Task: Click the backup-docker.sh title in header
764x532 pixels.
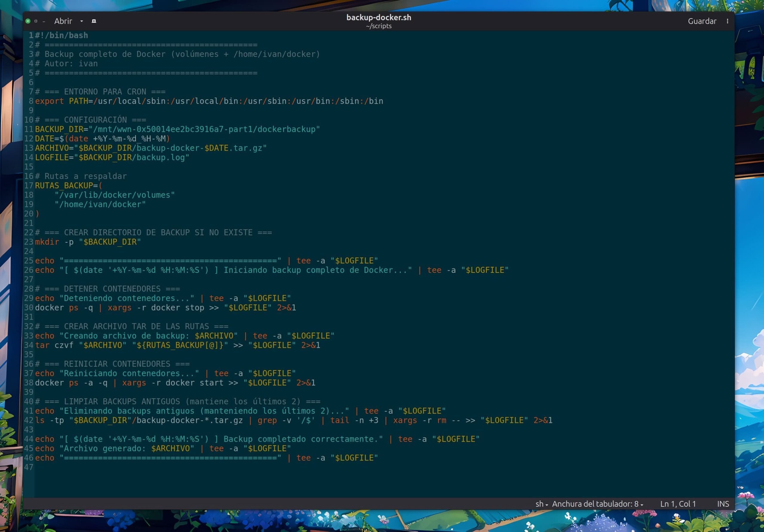Action: [379, 17]
